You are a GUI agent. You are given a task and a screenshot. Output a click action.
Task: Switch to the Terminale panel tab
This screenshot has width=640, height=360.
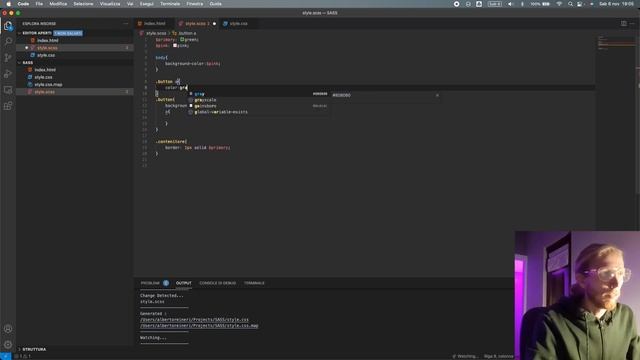tap(254, 283)
